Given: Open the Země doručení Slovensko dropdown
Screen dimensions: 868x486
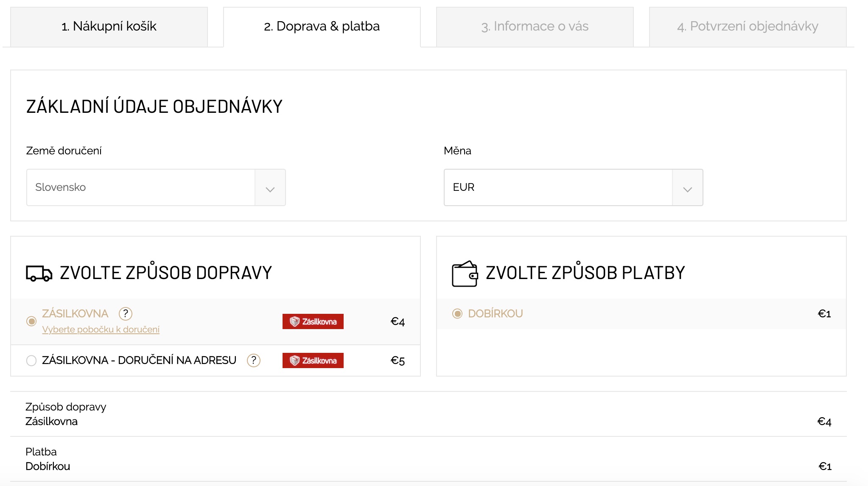Looking at the screenshot, I should [156, 187].
